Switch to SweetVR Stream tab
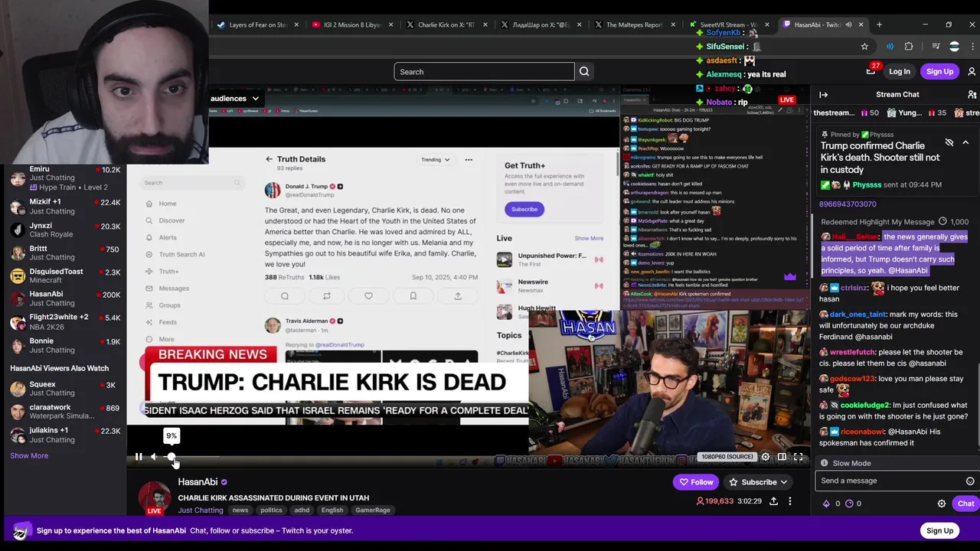This screenshot has width=980, height=551. 727,24
